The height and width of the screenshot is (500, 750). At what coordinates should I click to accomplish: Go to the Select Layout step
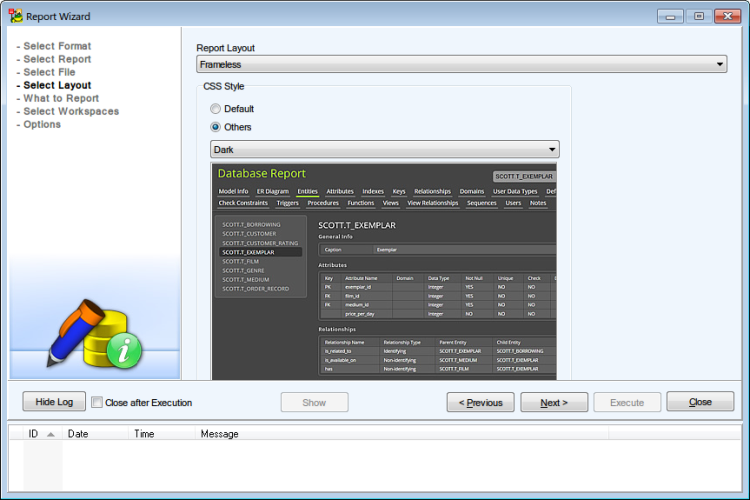[57, 85]
